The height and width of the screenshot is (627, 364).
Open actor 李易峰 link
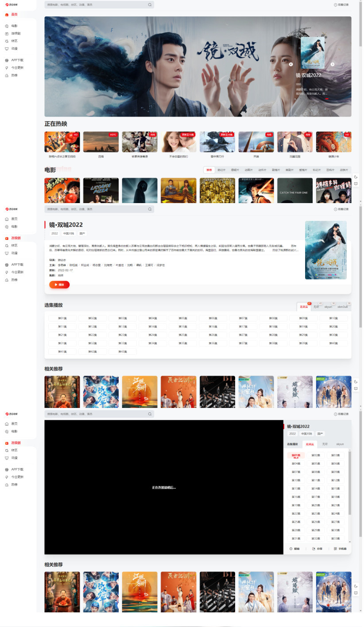pos(62,265)
